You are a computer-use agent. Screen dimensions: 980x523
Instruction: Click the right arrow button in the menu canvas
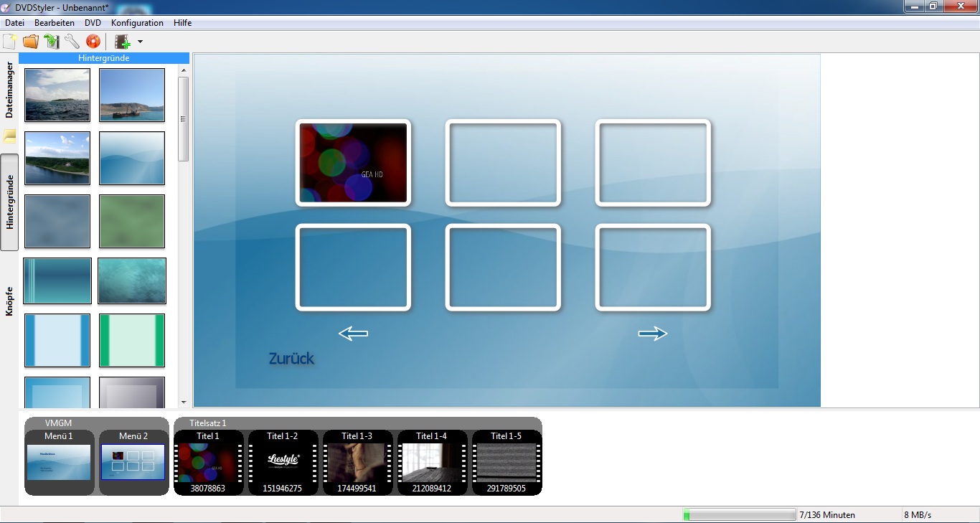point(652,333)
